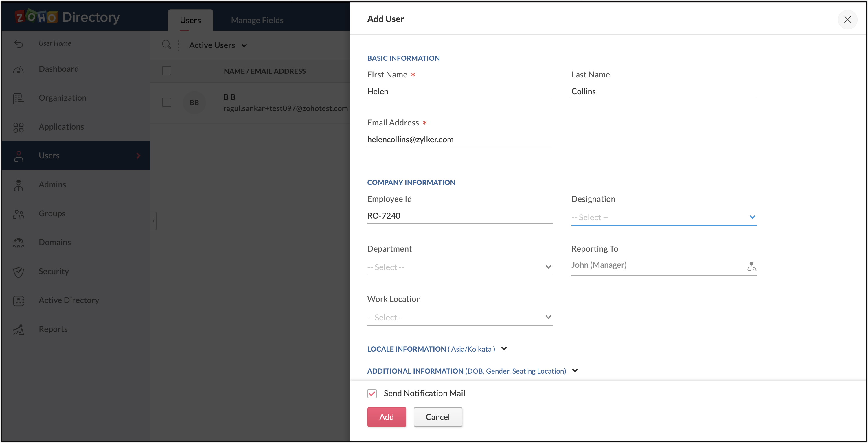Open Applications via its grid icon
The image size is (868, 443).
pos(19,127)
